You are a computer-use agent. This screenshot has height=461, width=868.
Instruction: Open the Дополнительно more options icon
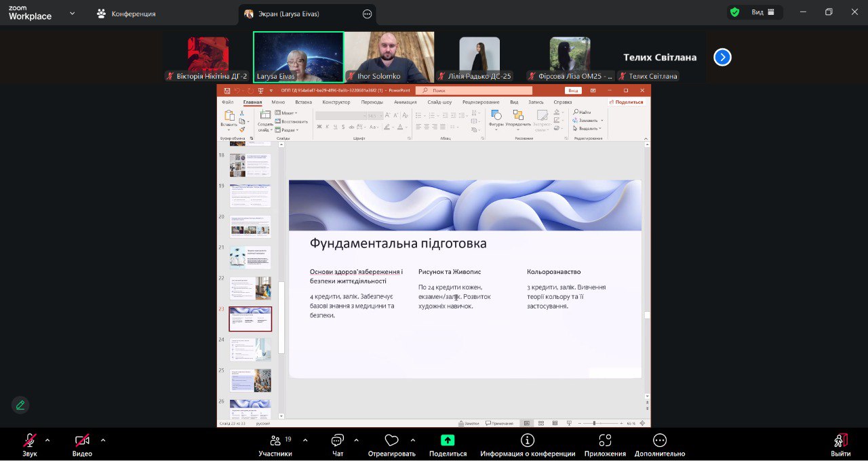(x=660, y=441)
